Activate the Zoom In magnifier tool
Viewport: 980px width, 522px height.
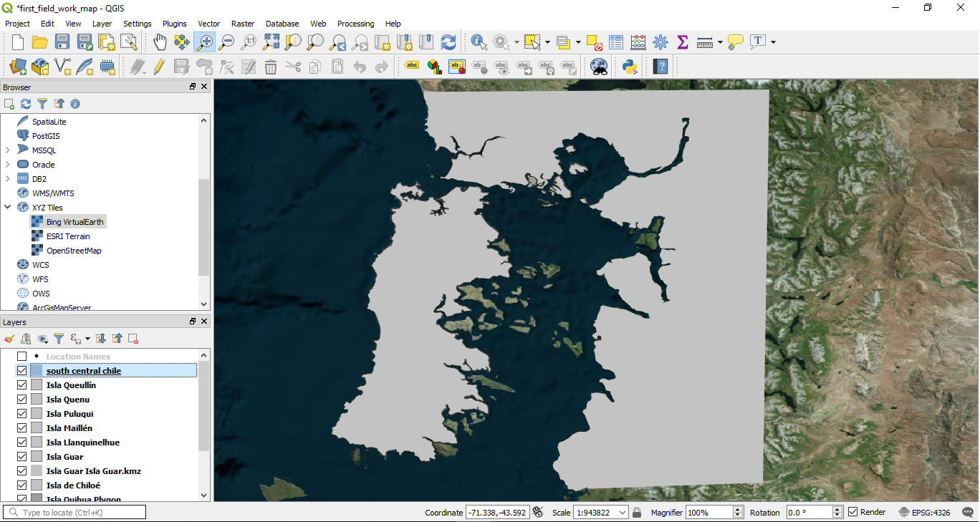(204, 42)
